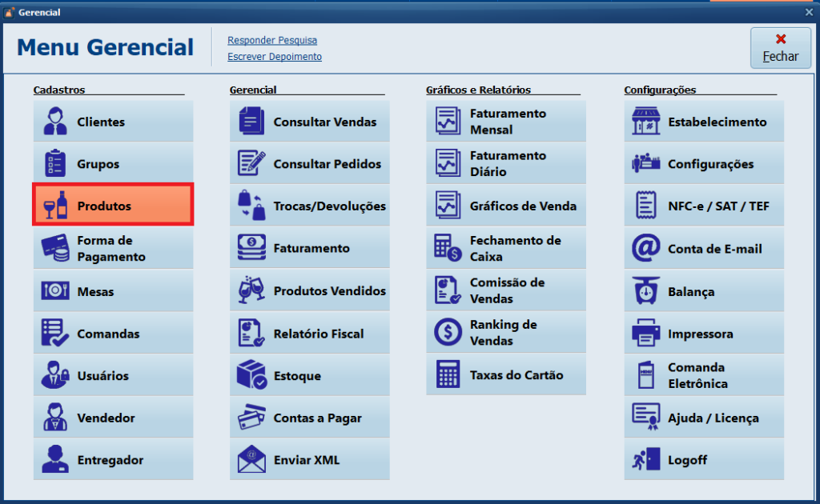Screen dimensions: 820x504
Task: Close the Gerencial window with title bar X
Action: tap(809, 12)
